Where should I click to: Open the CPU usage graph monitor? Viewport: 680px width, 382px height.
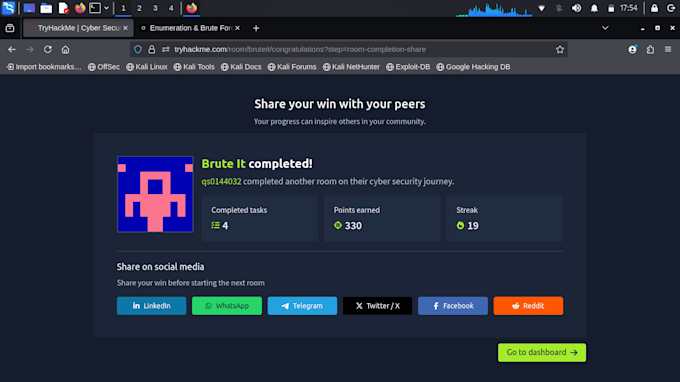tap(494, 9)
